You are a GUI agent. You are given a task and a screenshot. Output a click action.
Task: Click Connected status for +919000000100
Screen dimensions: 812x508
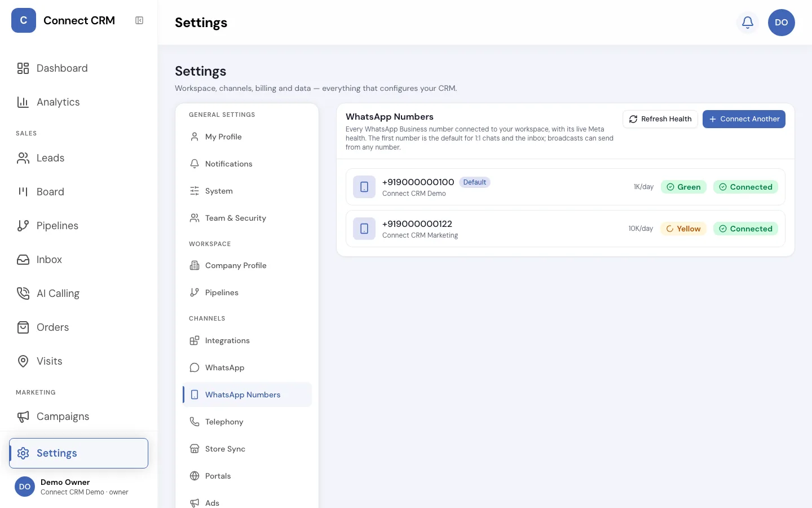click(x=745, y=187)
